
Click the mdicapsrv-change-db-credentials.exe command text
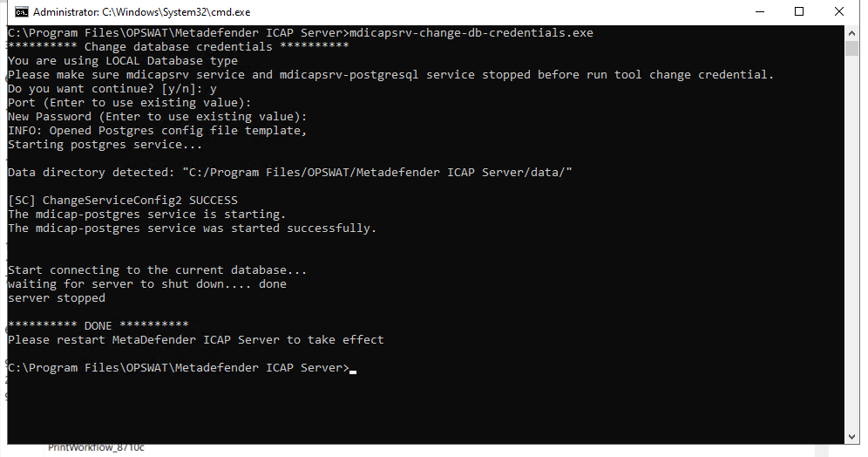471,32
